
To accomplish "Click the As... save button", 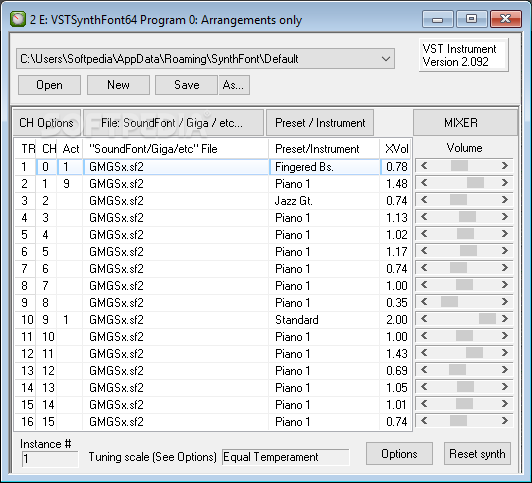I will (x=234, y=85).
